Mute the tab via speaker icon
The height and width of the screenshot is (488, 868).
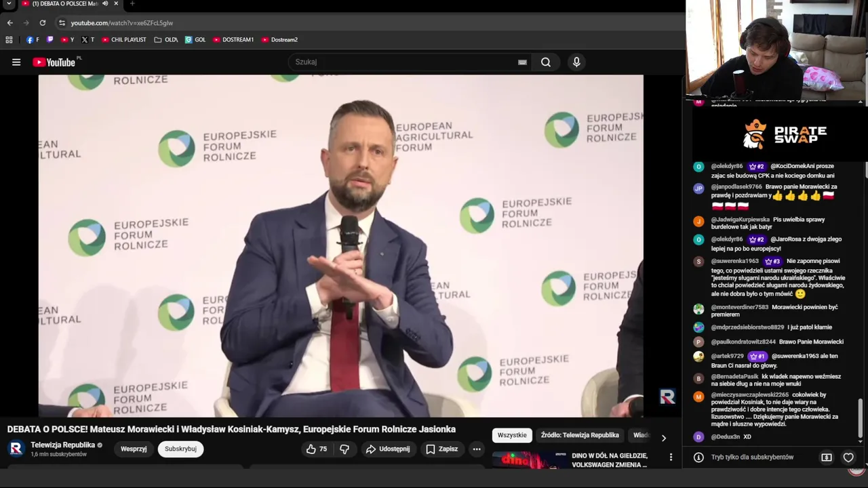coord(104,4)
